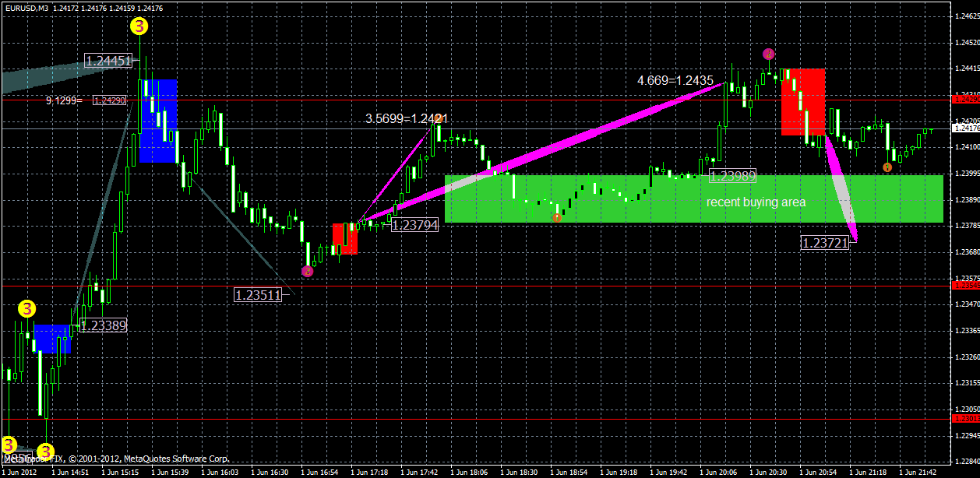Screen dimensions: 980x478
Task: Click the pink circle marker below the red candle zone
Action: [307, 270]
